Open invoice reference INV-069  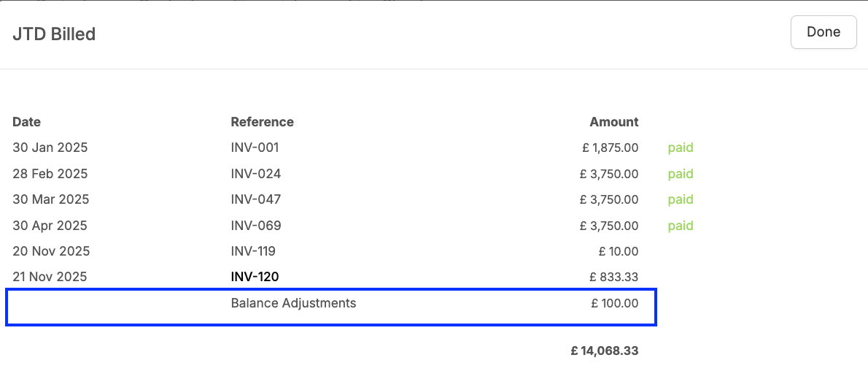[x=256, y=226]
